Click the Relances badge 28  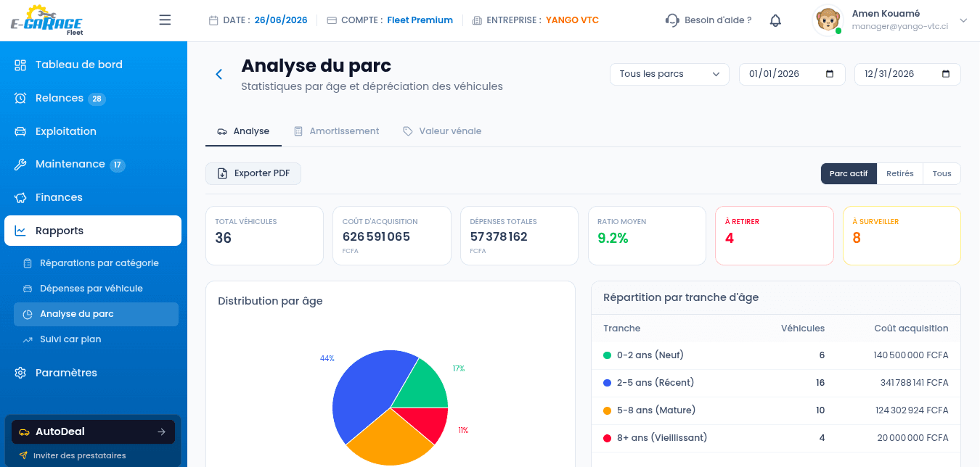coord(97,99)
